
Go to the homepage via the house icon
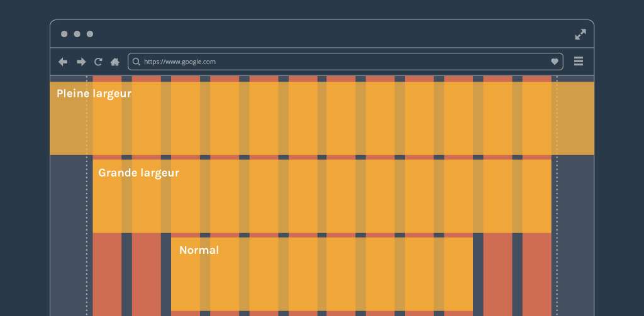coord(115,62)
